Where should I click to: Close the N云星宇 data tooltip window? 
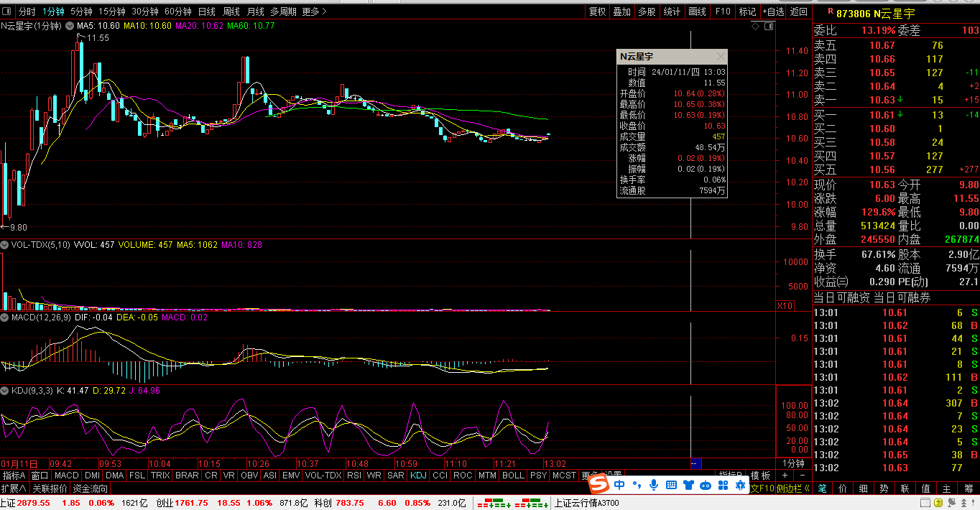coord(721,57)
